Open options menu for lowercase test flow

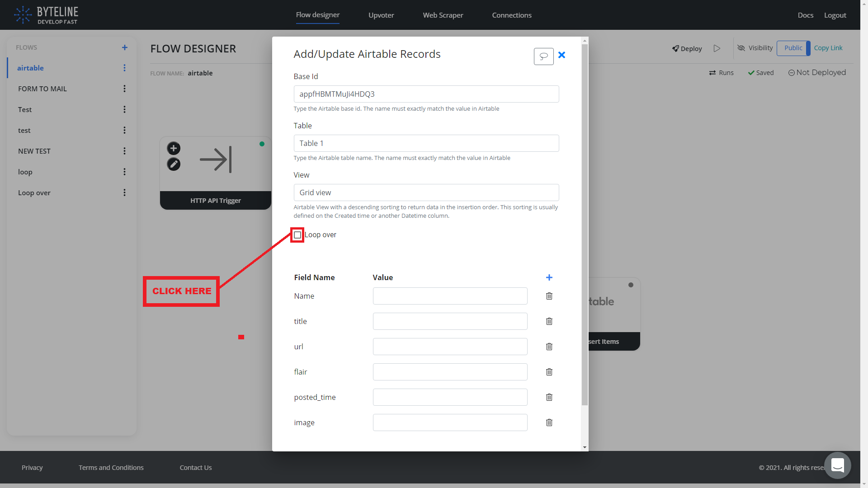[125, 130]
